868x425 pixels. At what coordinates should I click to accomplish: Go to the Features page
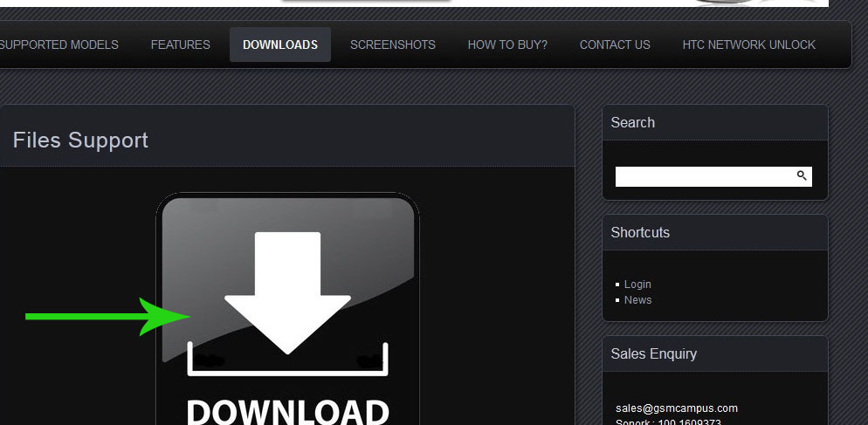[x=181, y=45]
